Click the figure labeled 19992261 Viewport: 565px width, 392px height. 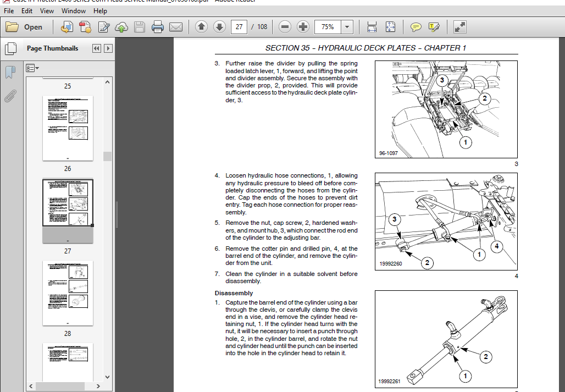tap(446, 339)
